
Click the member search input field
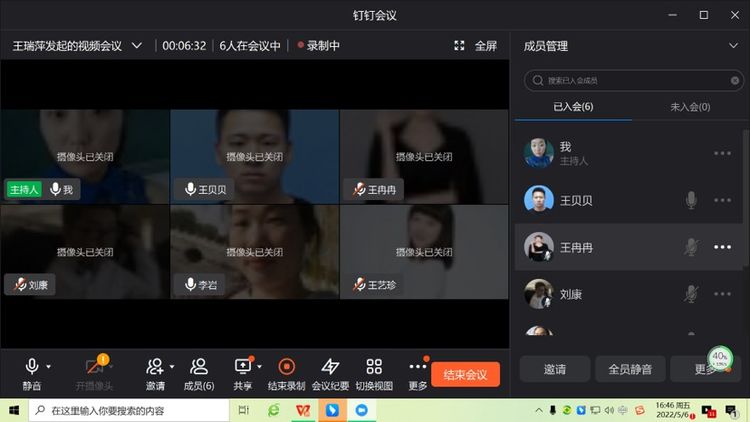(x=634, y=80)
